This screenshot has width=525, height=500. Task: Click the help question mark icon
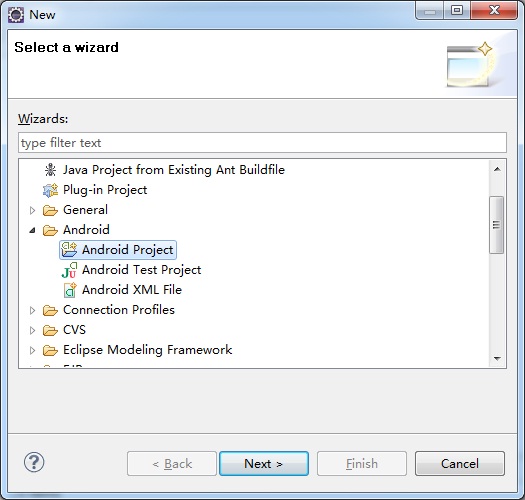coord(34,462)
